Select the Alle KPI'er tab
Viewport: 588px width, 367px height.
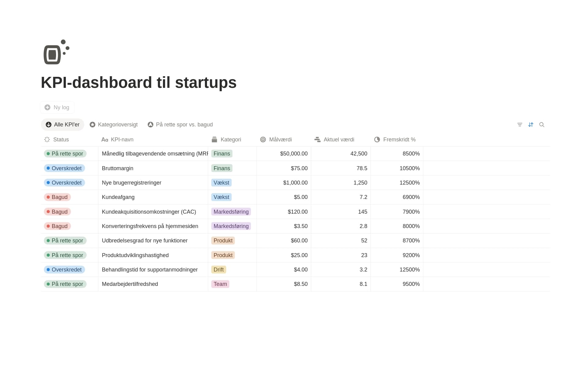click(62, 125)
